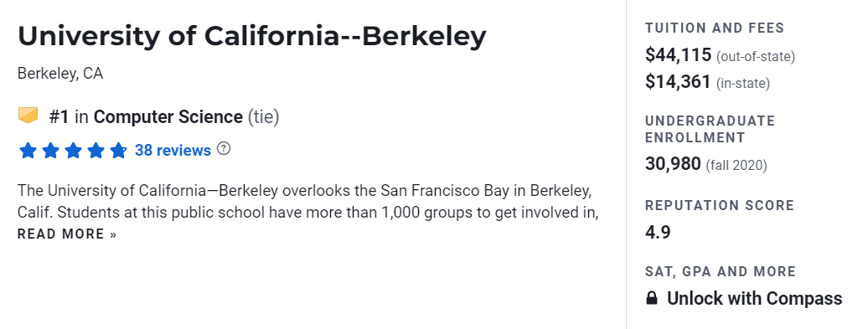The width and height of the screenshot is (868, 329).
Task: Click the second blue rating star
Action: 50,151
